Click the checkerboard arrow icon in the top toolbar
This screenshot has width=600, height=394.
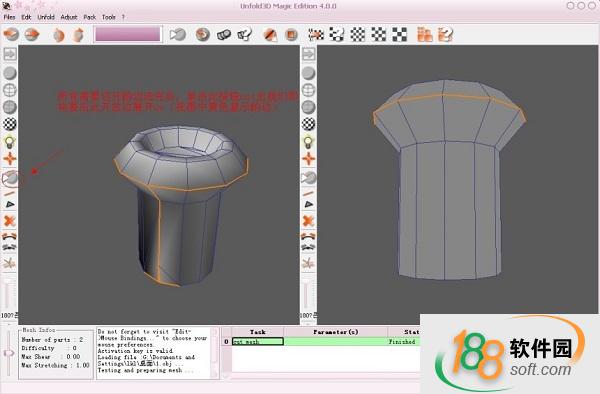pyautogui.click(x=316, y=34)
